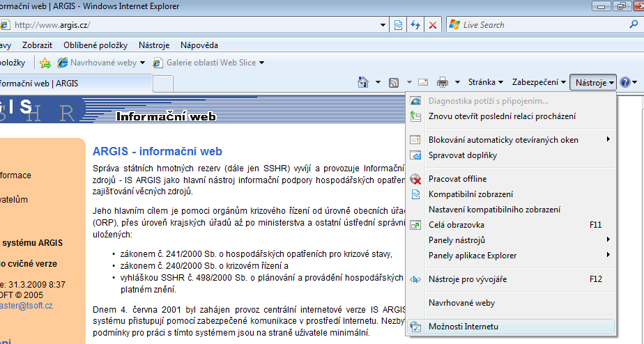644x344 pixels.
Task: Click the Live Search magnifier icon
Action: point(634,24)
